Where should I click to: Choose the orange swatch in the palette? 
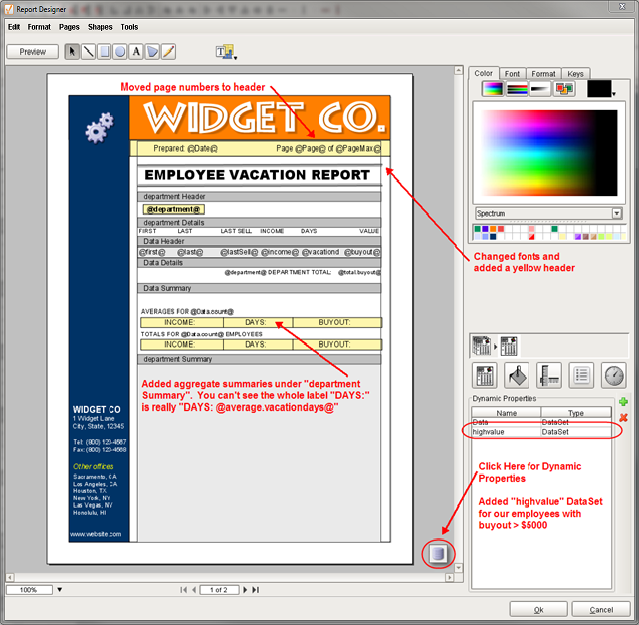[493, 229]
